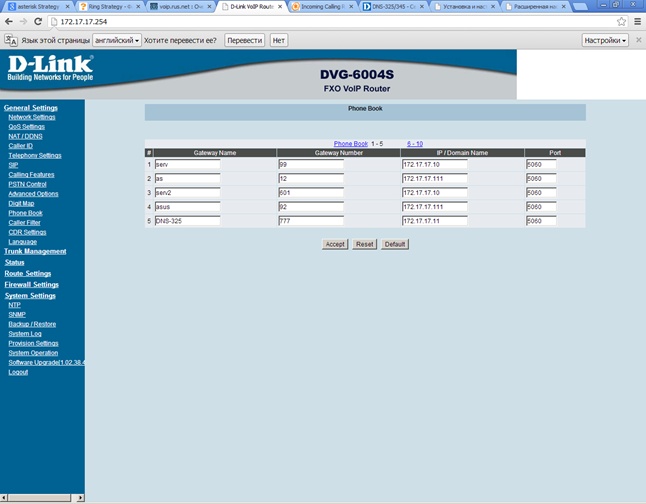Open Route Settings section
Viewport: 646px width, 504px height.
(x=28, y=274)
